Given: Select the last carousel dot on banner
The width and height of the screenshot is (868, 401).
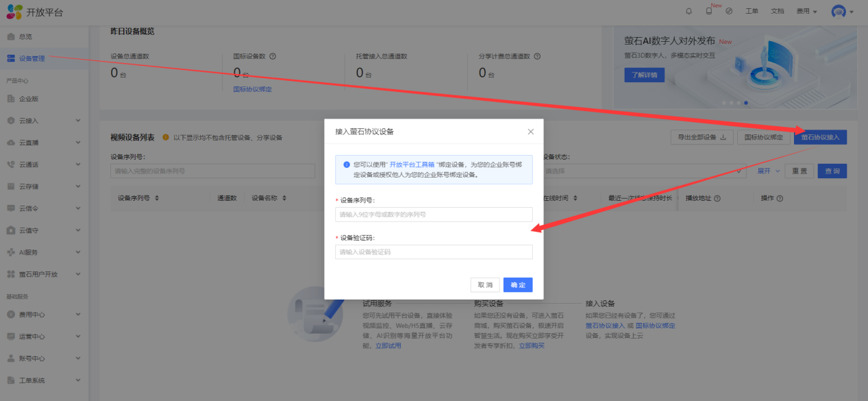Looking at the screenshot, I should [x=746, y=103].
